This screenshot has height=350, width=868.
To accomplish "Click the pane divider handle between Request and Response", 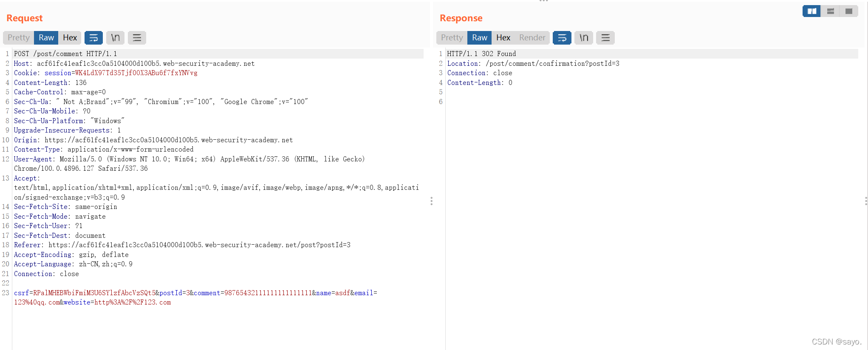I will point(431,201).
